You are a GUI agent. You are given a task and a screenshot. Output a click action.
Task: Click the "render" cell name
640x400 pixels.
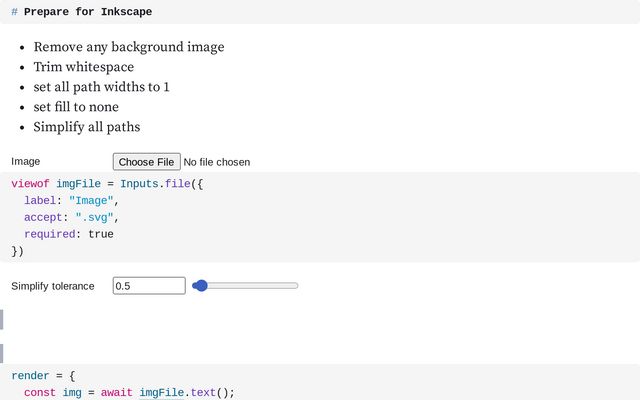tap(30, 376)
